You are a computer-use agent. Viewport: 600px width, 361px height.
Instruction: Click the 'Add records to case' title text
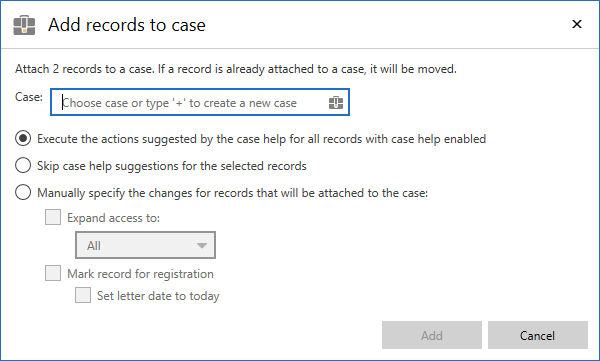pyautogui.click(x=127, y=25)
